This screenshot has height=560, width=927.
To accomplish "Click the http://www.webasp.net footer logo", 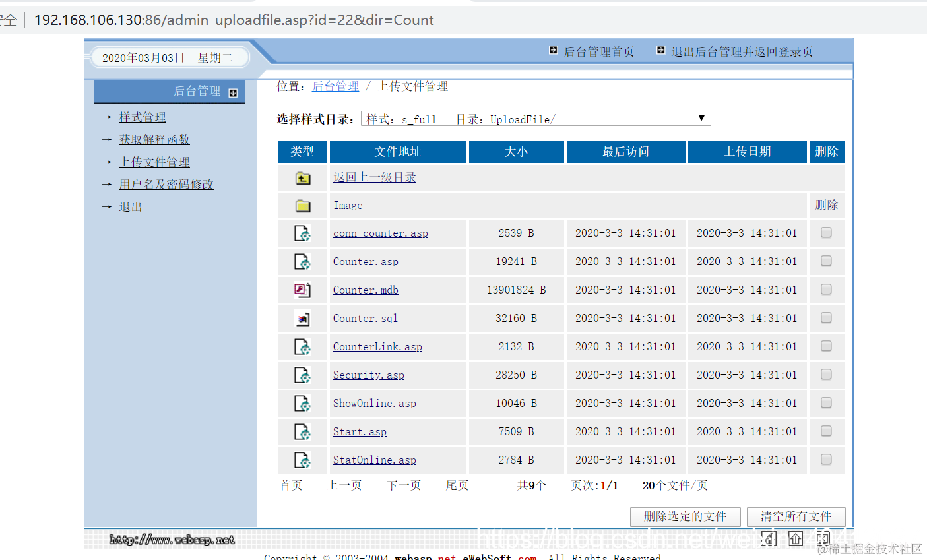I will tap(172, 540).
